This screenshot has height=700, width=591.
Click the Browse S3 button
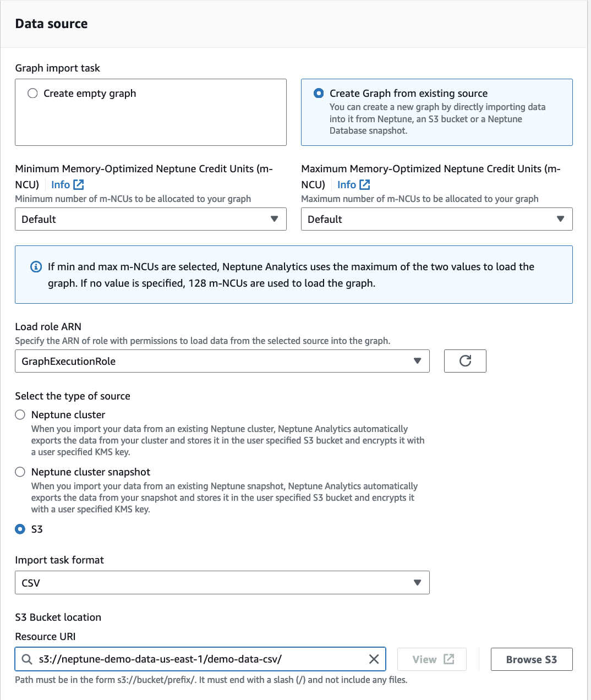tap(531, 659)
